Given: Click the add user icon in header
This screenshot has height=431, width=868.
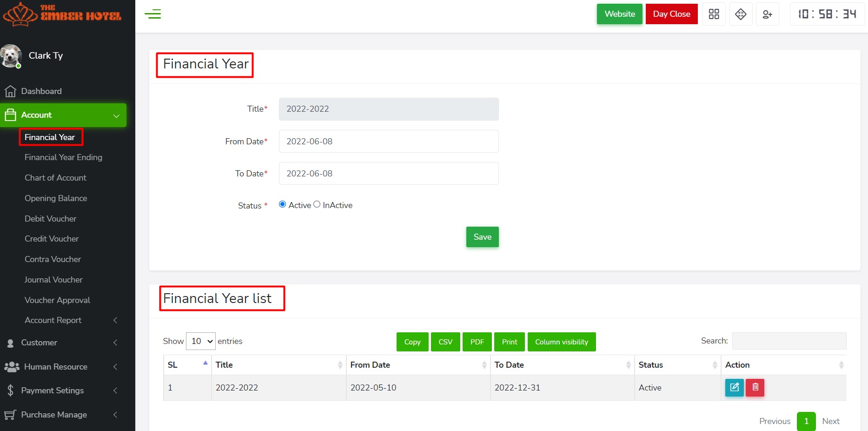Looking at the screenshot, I should [767, 14].
